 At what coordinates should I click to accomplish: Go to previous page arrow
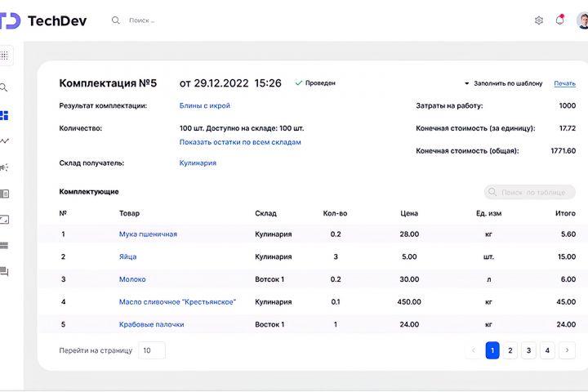(474, 350)
